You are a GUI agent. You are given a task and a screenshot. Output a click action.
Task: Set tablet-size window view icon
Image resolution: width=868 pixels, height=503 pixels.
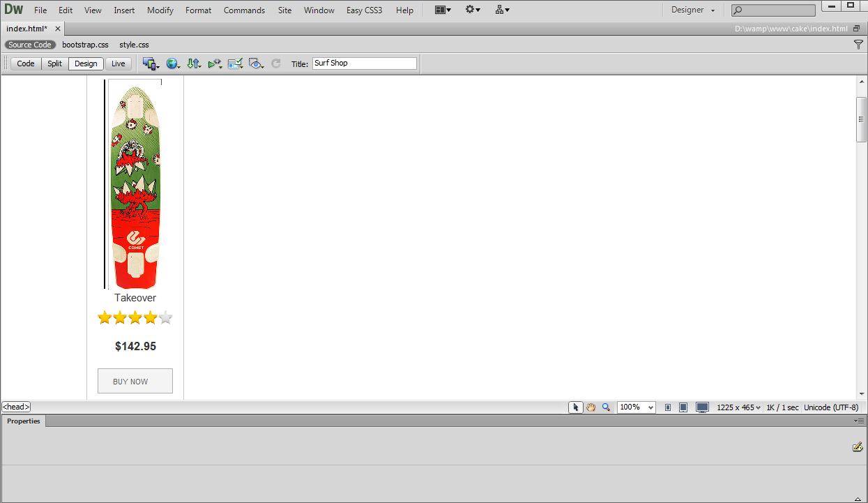(x=683, y=407)
